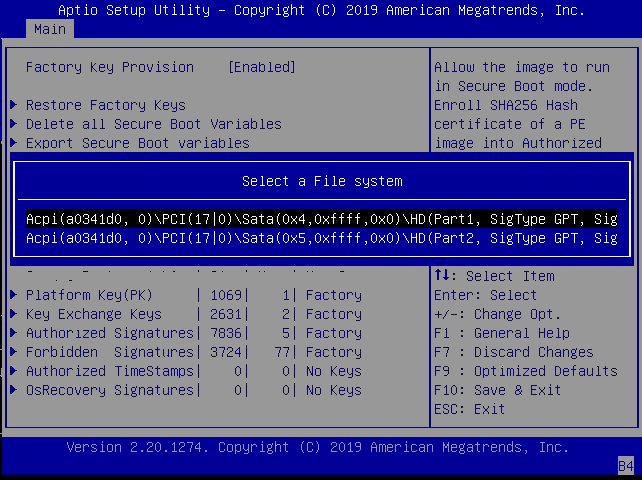Screen dimensions: 642x480
Task: Click the arrow beside Export Secure Boot variables
Action: (14, 143)
